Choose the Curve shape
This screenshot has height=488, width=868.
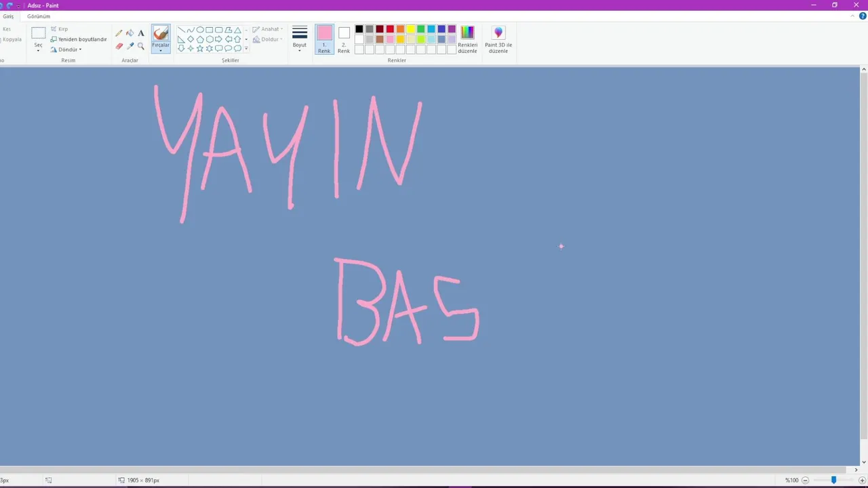click(x=191, y=30)
